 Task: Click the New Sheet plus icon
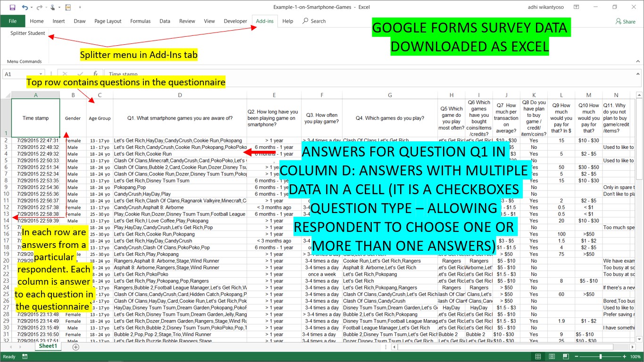coord(75,346)
